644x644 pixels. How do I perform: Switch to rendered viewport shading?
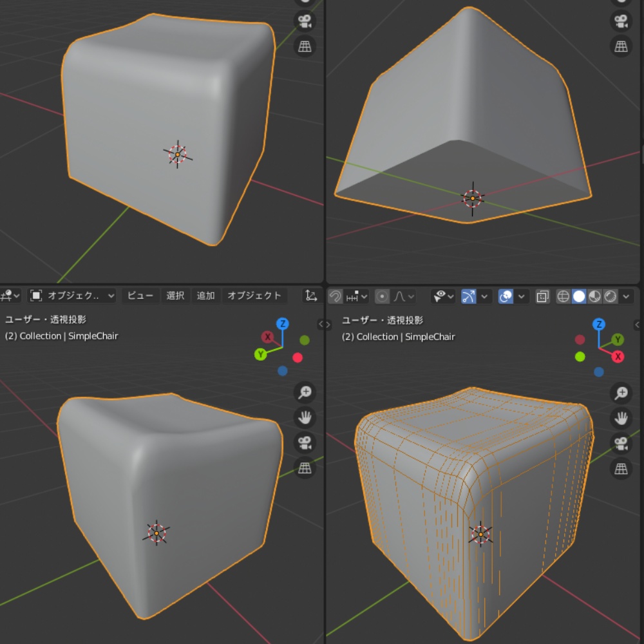pyautogui.click(x=611, y=296)
